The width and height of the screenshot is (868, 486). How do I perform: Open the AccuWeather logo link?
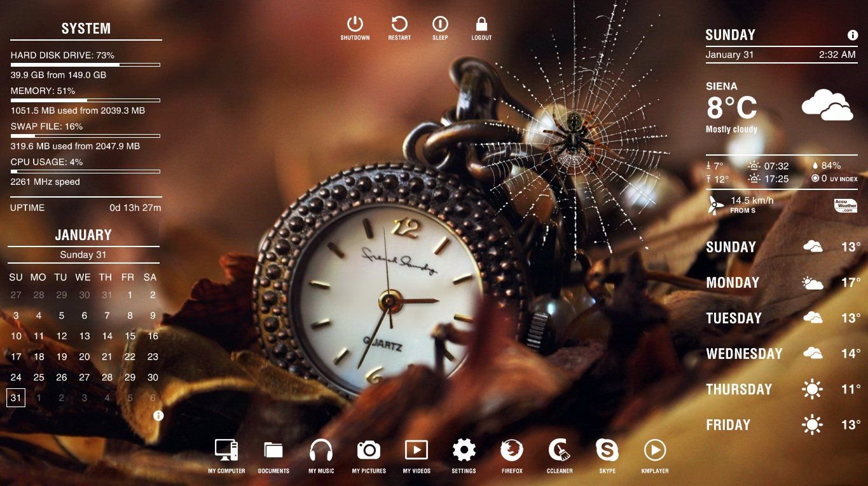click(x=845, y=205)
